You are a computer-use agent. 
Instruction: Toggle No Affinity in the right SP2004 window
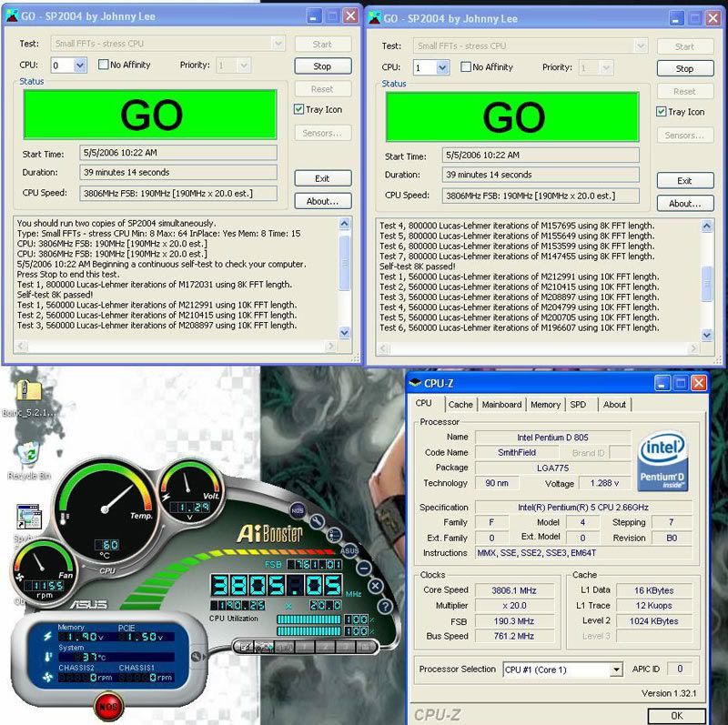pyautogui.click(x=466, y=66)
